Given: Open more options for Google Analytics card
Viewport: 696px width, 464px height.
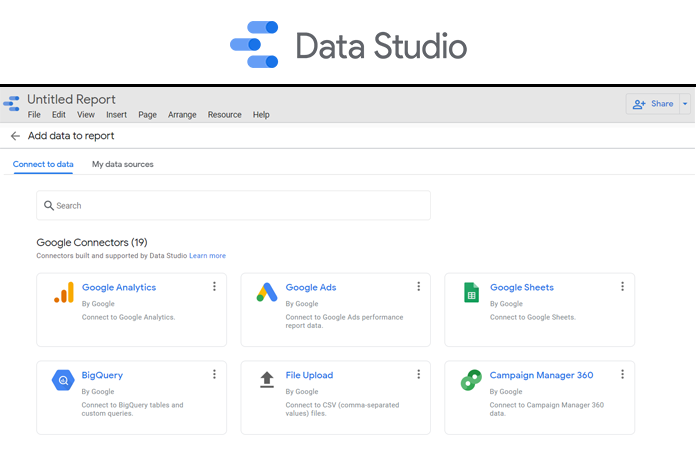Looking at the screenshot, I should (x=214, y=287).
